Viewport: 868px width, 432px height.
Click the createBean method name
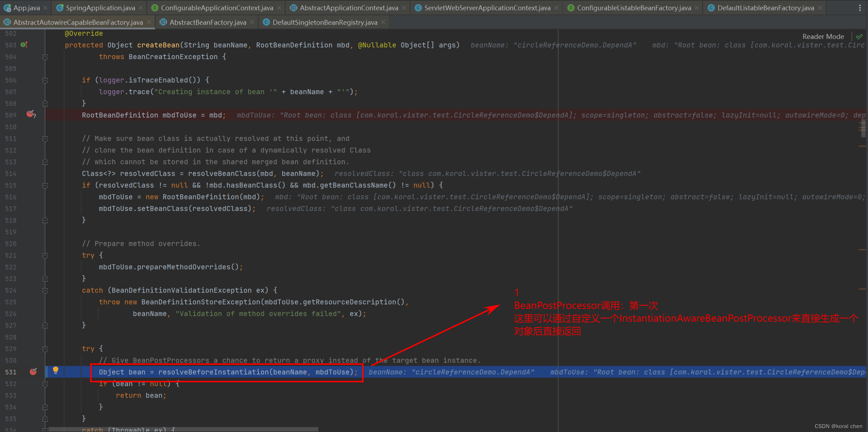point(158,45)
